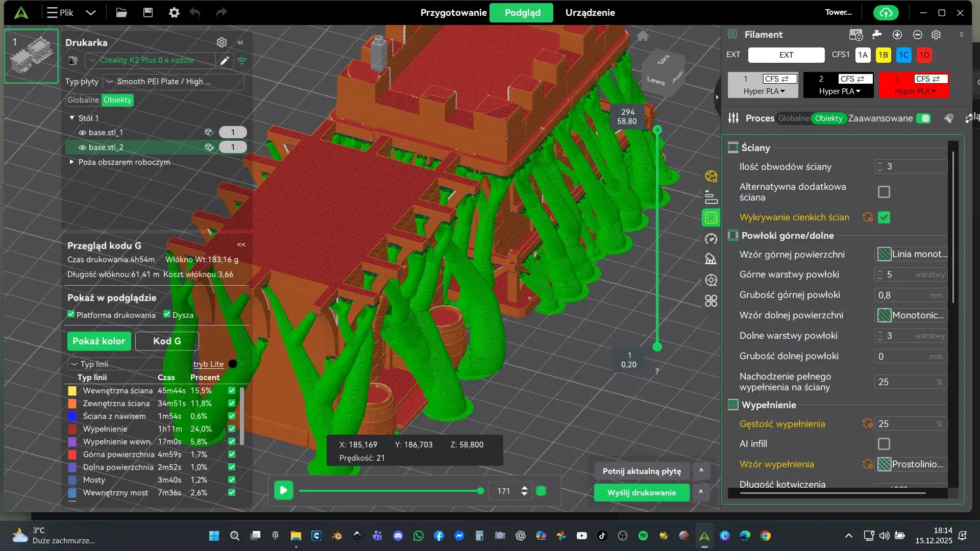This screenshot has height=551, width=980.
Task: Expand the Poza obszarem roboczym tree item
Action: (x=72, y=162)
